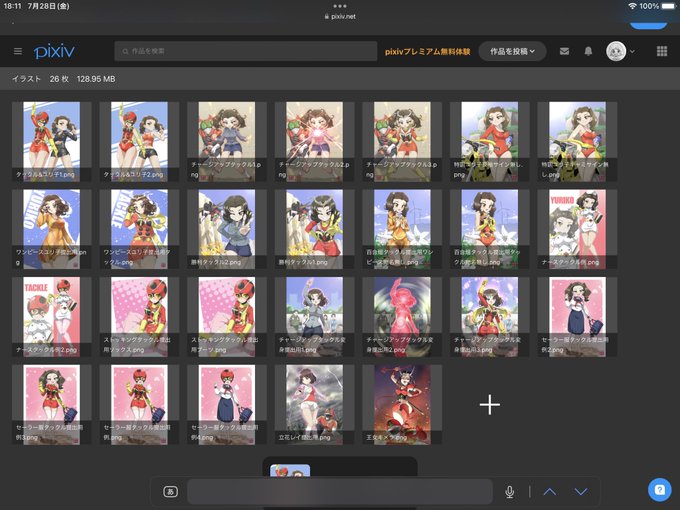Screen dimensions: 680x510
Task: Open the notifications bell
Action: tap(588, 51)
